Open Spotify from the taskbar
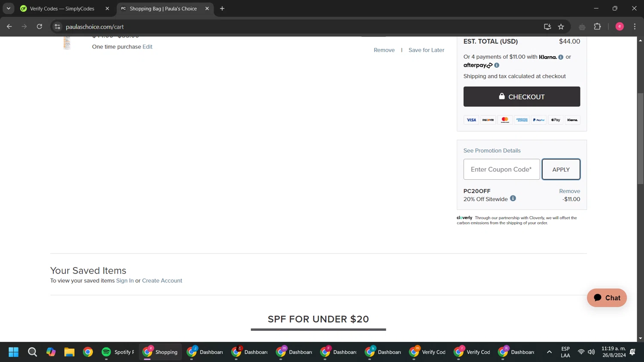The height and width of the screenshot is (362, 644). coord(118,352)
